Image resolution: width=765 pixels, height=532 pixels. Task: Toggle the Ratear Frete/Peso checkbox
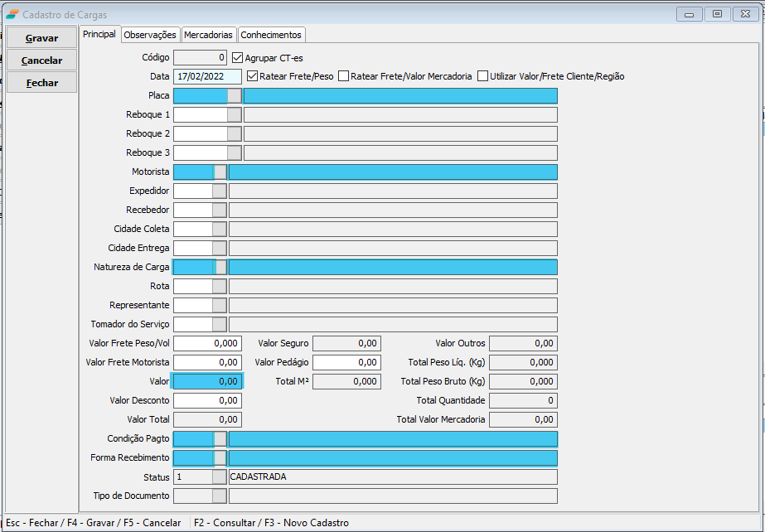253,76
